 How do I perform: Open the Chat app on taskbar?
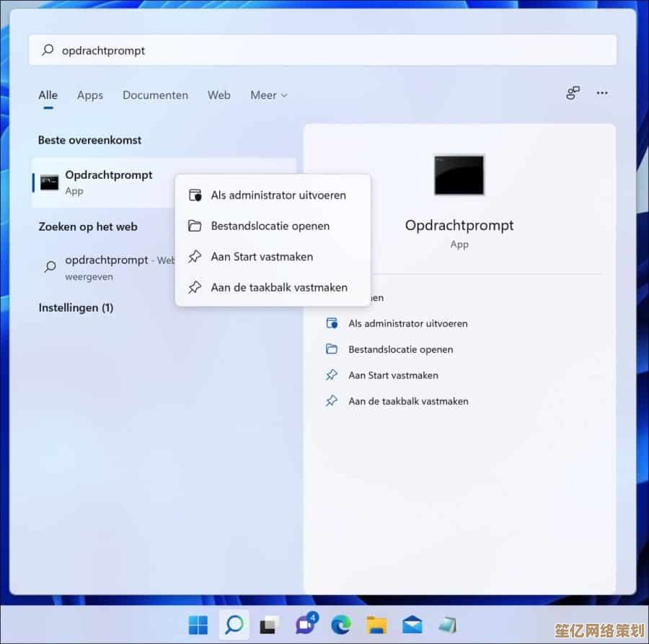[306, 624]
